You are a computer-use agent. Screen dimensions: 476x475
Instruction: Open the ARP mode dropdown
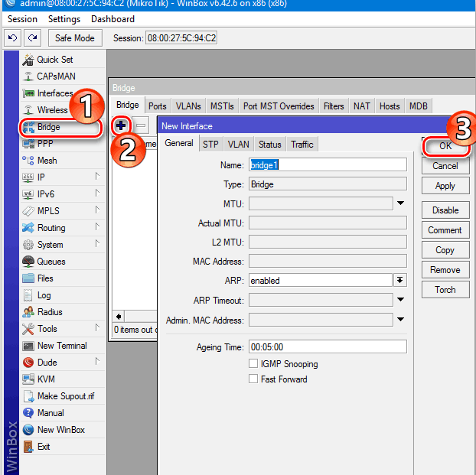pyautogui.click(x=400, y=281)
